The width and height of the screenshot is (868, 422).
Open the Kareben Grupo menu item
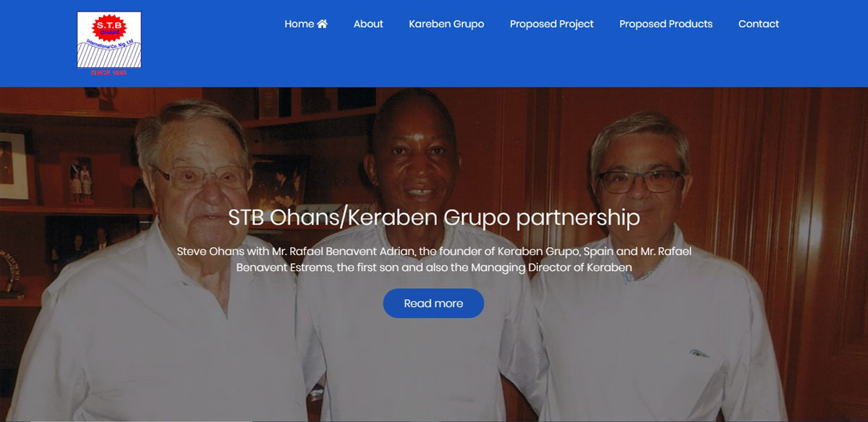[x=446, y=24]
